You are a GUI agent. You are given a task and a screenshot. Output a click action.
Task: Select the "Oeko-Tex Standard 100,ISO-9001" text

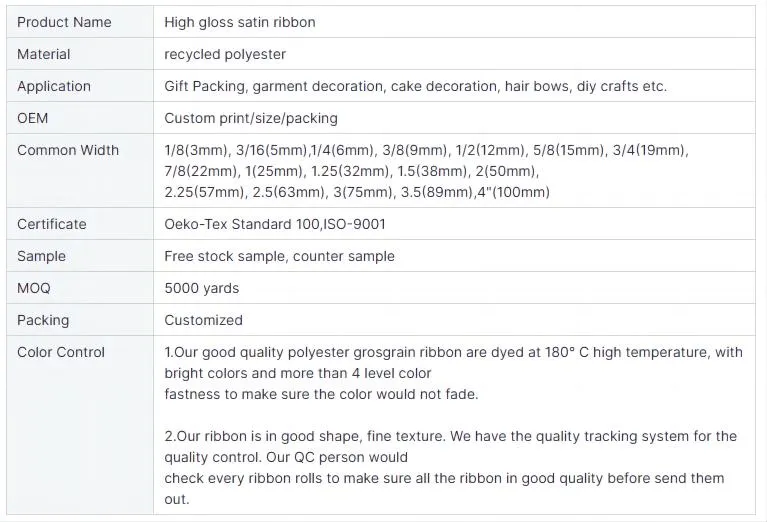tap(275, 224)
